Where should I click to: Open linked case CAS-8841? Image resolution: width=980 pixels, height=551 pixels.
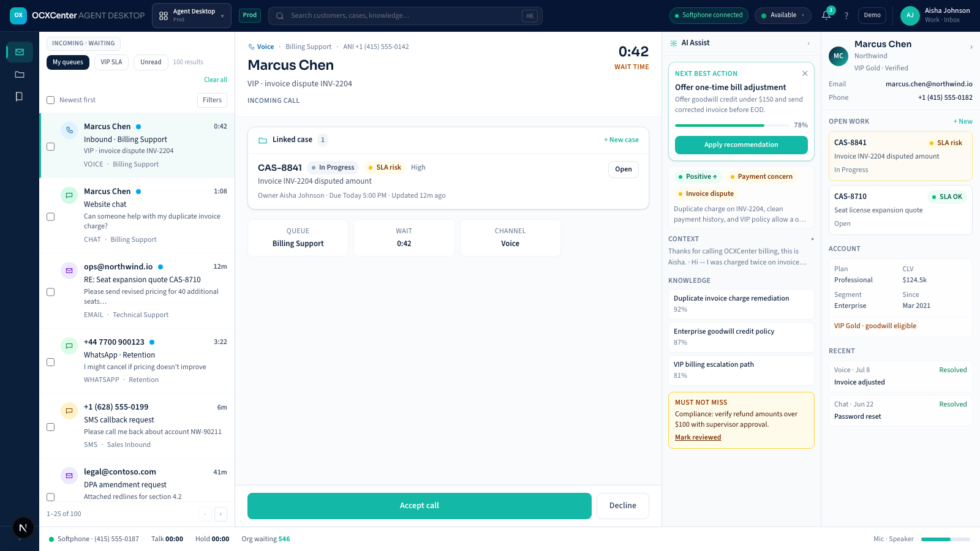click(624, 170)
